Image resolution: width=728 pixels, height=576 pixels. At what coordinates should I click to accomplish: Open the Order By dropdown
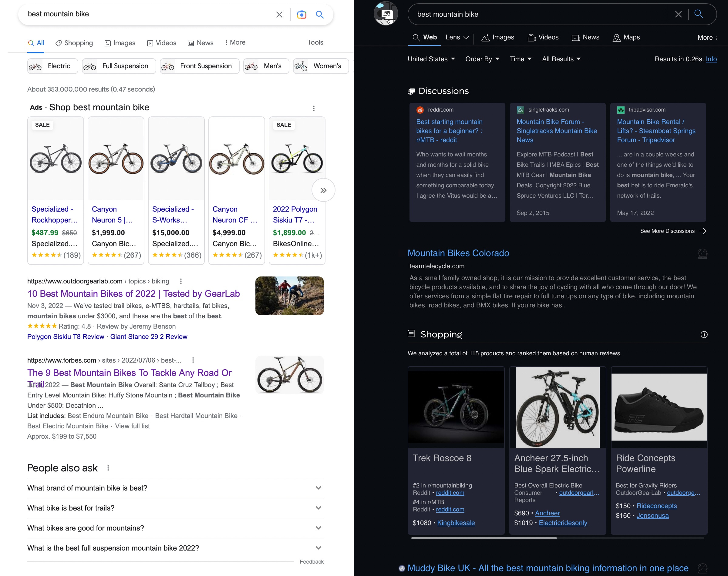pyautogui.click(x=482, y=59)
